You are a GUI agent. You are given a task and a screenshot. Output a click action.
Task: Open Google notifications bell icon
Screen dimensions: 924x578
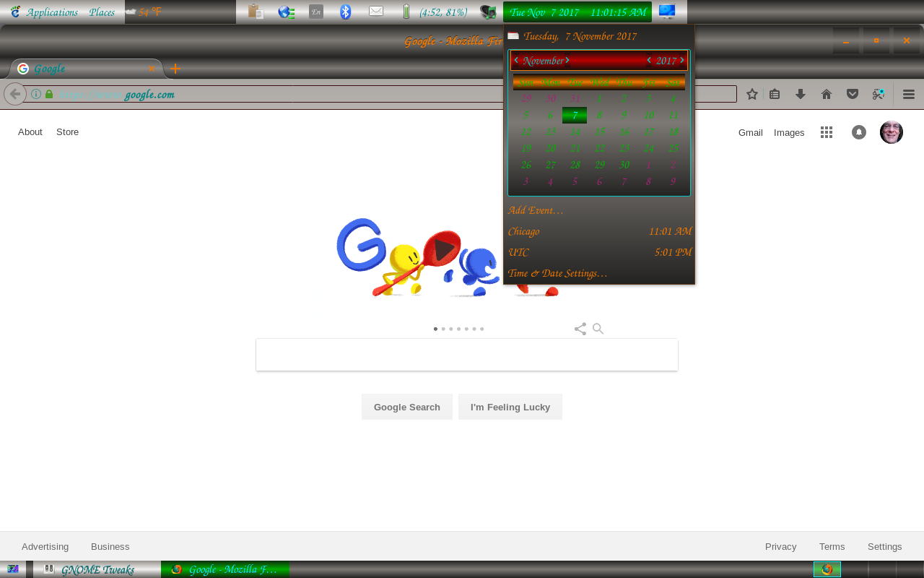859,132
